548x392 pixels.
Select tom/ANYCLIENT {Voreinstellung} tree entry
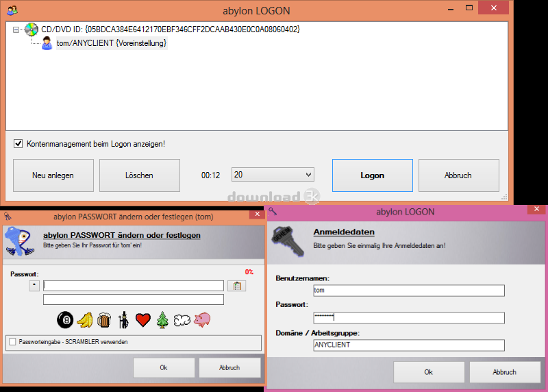pos(112,43)
